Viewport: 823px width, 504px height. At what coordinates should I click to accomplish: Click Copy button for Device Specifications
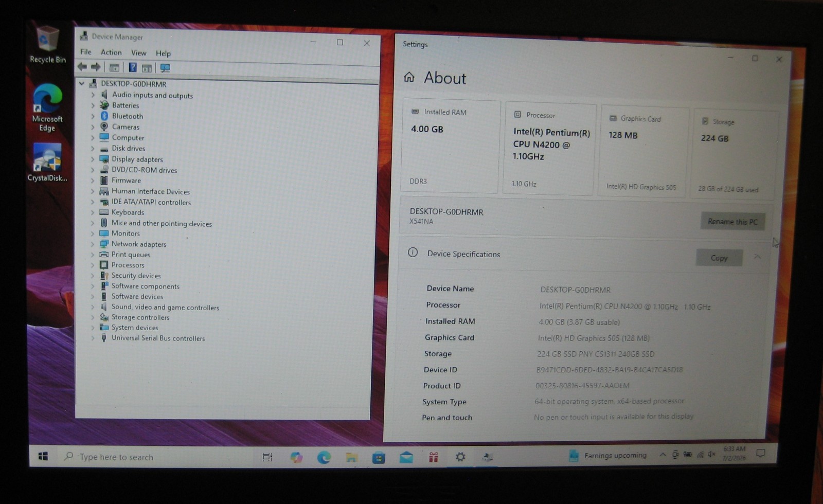(x=719, y=258)
